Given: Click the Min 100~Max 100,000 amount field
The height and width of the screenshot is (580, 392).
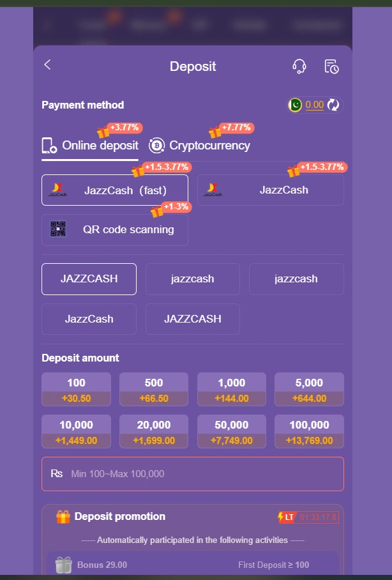Looking at the screenshot, I should [x=192, y=474].
